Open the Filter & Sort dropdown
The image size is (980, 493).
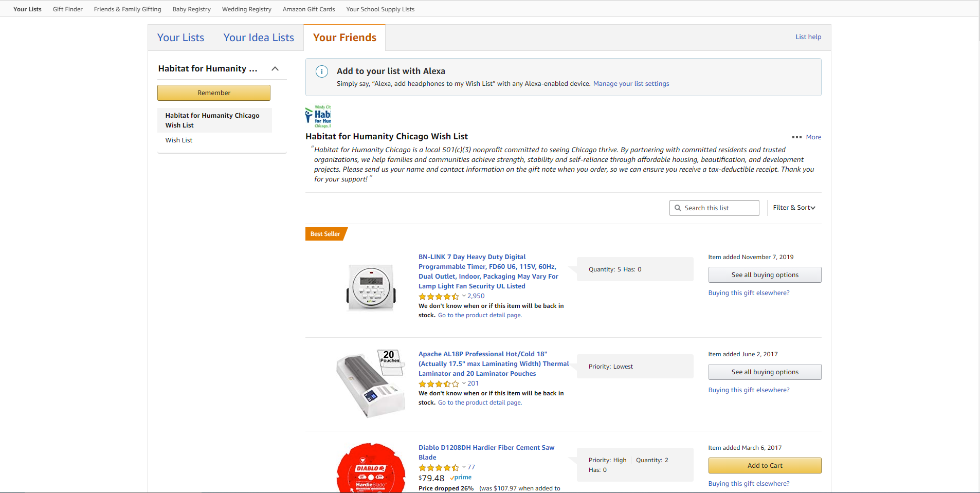point(794,208)
